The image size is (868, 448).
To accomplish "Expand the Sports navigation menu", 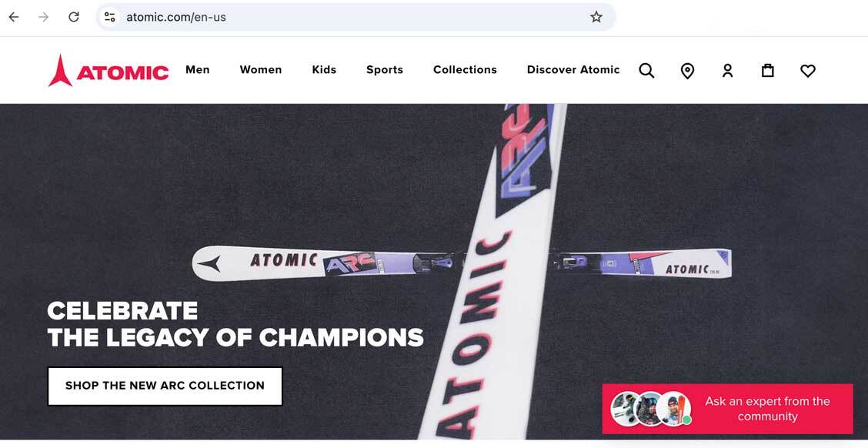I will 385,70.
